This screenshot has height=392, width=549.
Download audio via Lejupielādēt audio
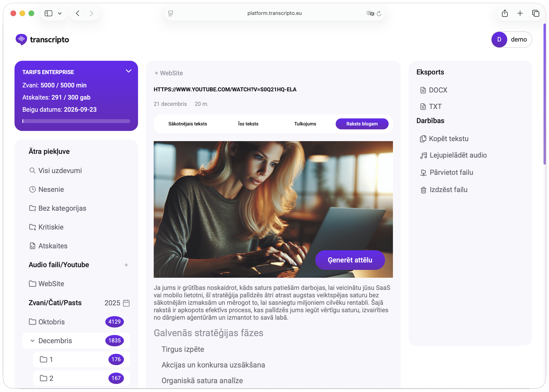453,155
